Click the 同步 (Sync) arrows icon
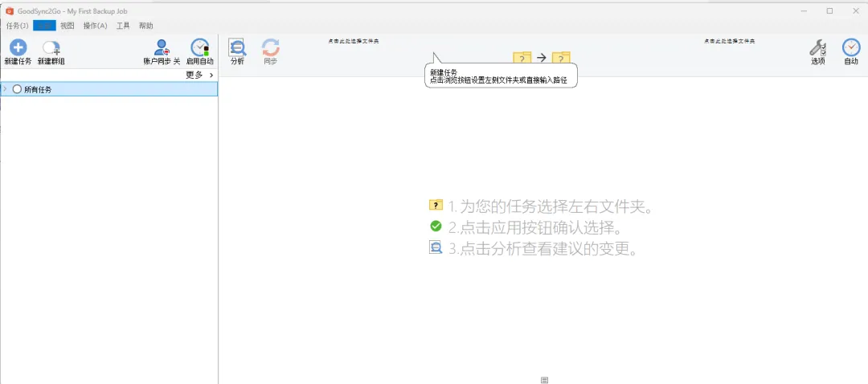This screenshot has height=384, width=868. click(270, 47)
